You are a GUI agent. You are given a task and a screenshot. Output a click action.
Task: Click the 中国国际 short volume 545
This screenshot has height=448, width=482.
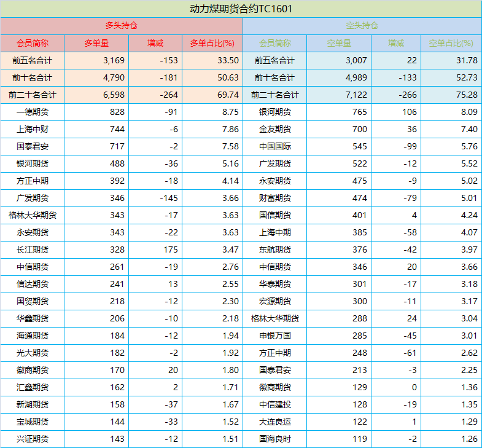tap(360, 146)
